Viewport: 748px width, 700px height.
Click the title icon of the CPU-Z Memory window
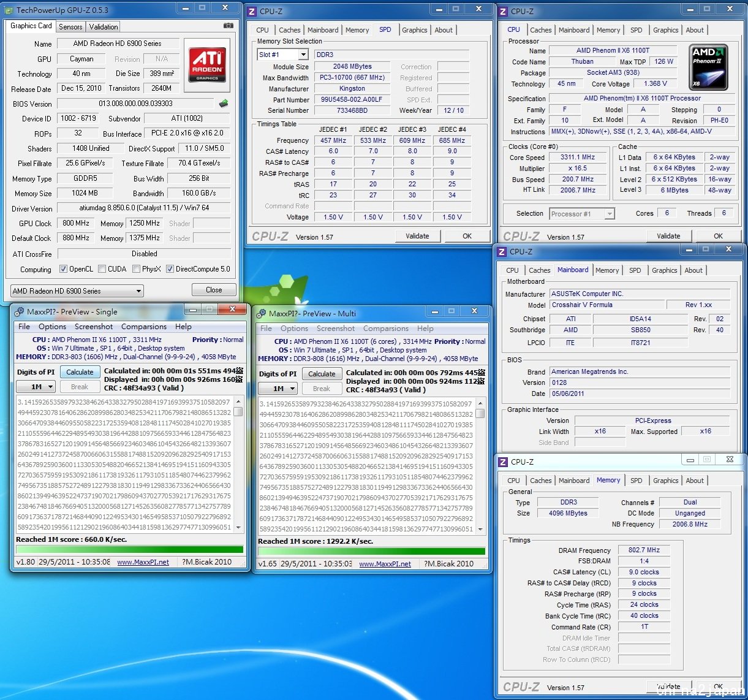click(x=502, y=462)
